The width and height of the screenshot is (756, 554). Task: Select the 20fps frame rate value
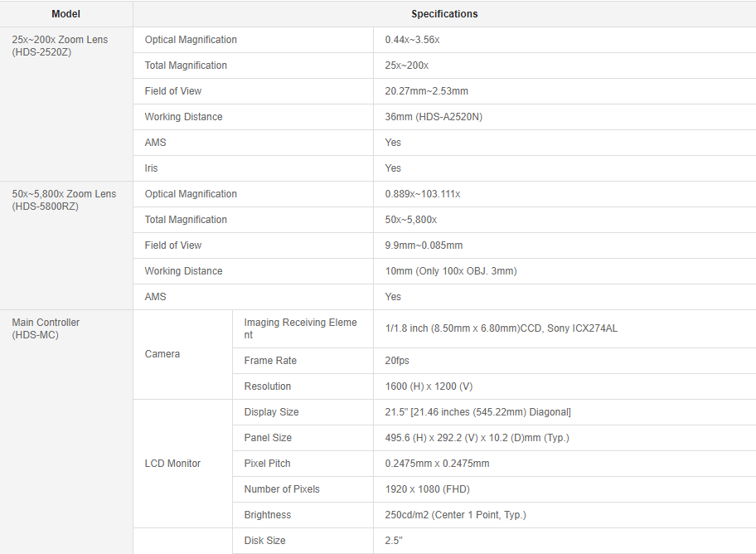click(x=397, y=361)
